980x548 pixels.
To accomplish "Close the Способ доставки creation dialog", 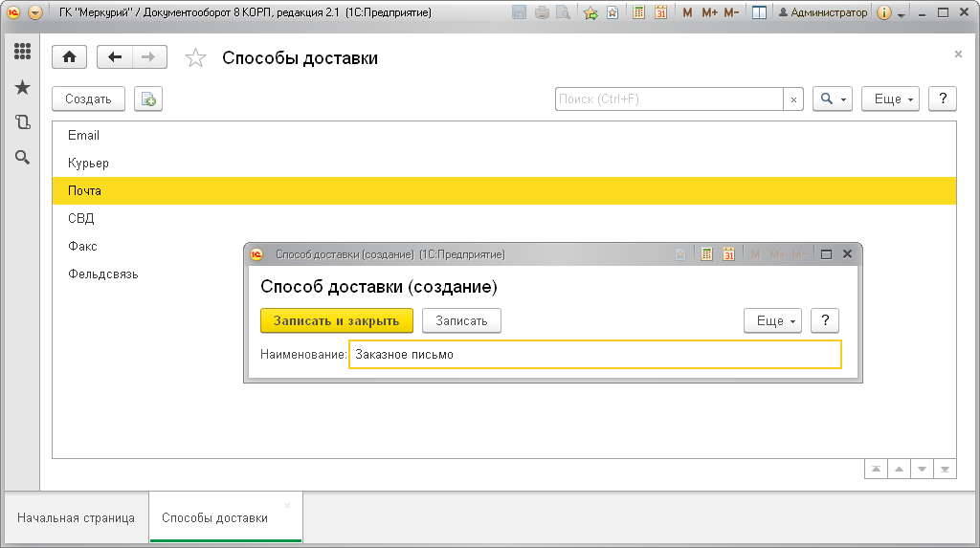I will tap(848, 253).
